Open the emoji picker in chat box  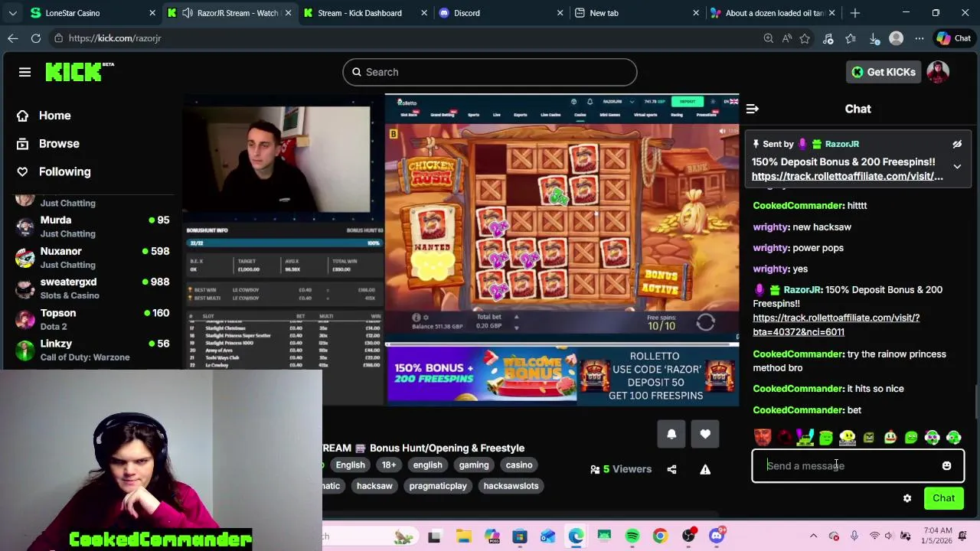click(x=946, y=466)
